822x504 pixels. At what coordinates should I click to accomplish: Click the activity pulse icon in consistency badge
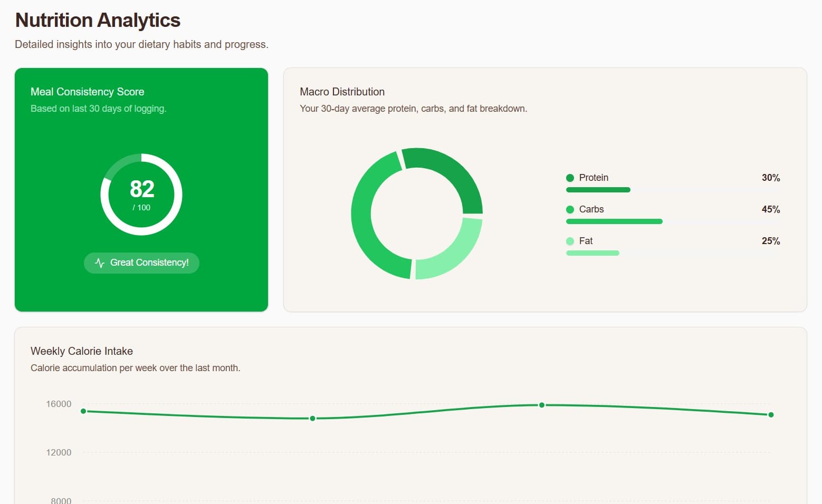[x=100, y=263]
